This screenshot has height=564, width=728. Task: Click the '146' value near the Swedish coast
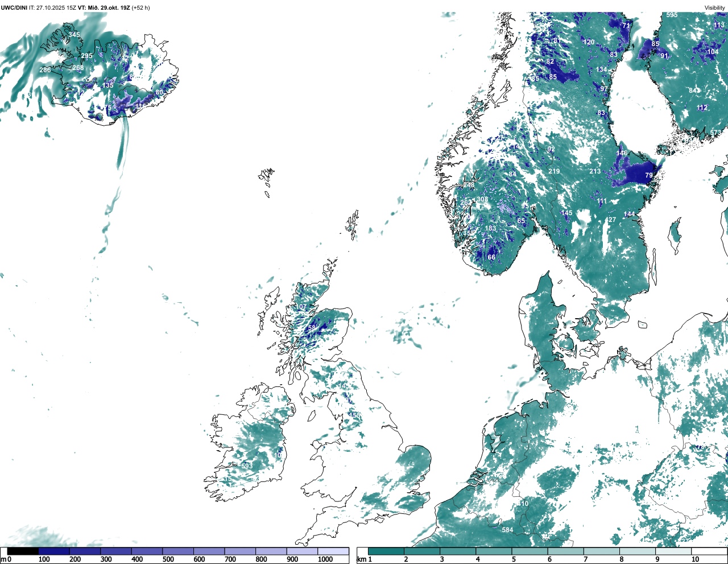click(x=622, y=154)
